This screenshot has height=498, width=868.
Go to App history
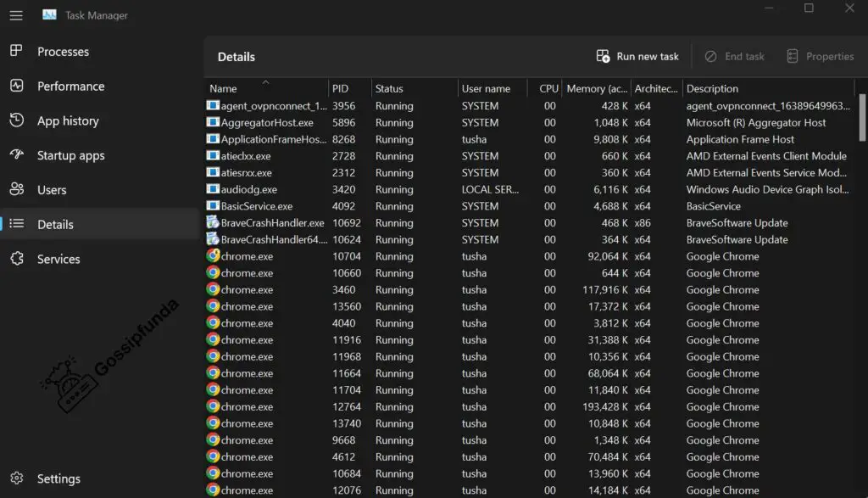click(x=100, y=120)
